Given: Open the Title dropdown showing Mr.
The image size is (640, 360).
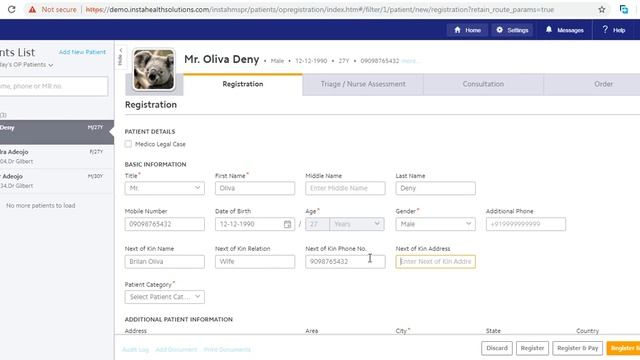Looking at the screenshot, I should click(164, 188).
